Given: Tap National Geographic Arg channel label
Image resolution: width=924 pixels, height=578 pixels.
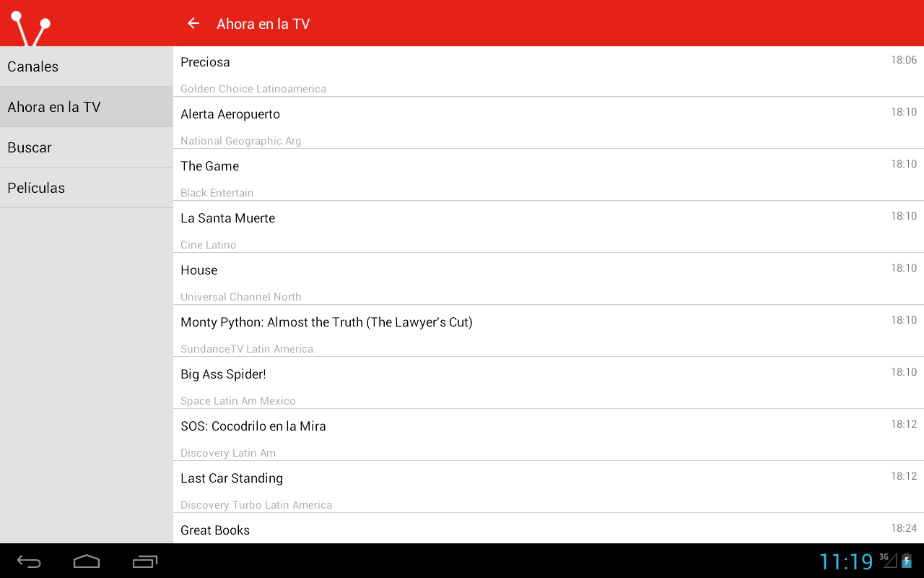Looking at the screenshot, I should [x=241, y=141].
